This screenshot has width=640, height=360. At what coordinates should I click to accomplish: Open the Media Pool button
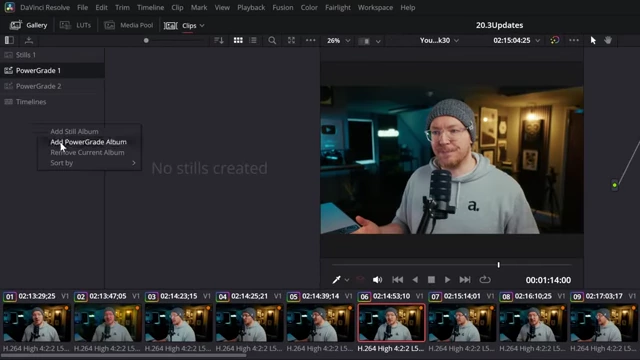(129, 25)
